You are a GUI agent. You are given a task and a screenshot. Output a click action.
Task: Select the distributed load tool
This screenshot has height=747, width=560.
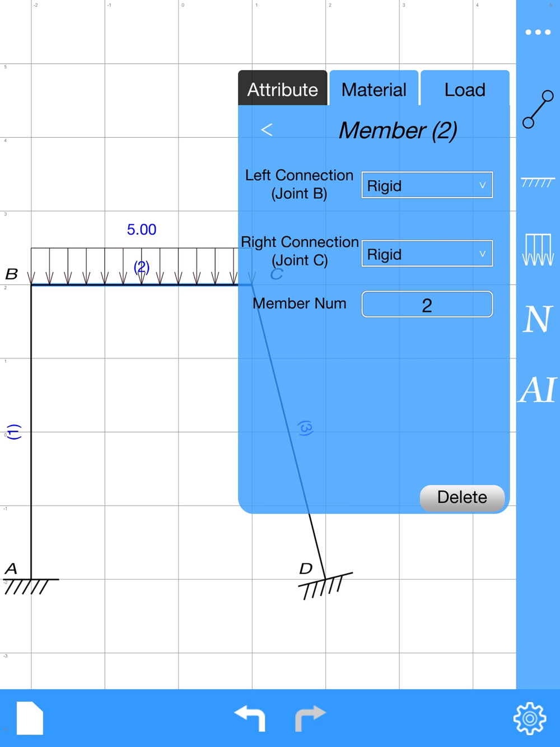[538, 249]
